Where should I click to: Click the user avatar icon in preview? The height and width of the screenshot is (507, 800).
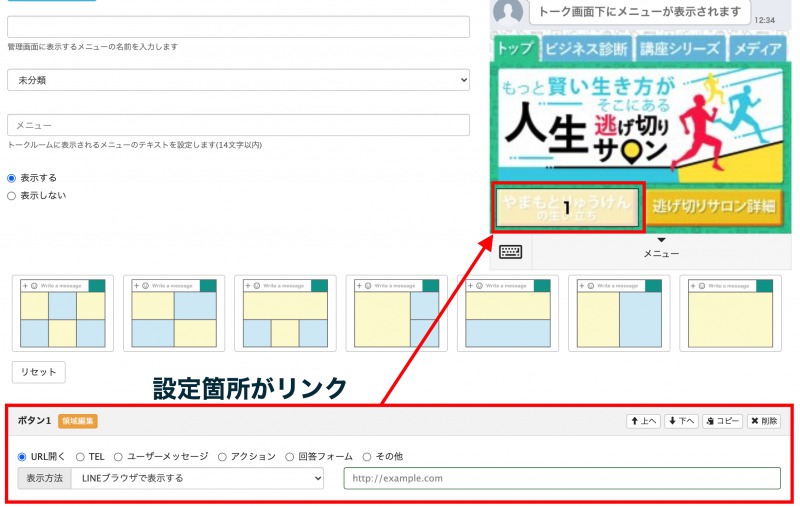[x=510, y=13]
